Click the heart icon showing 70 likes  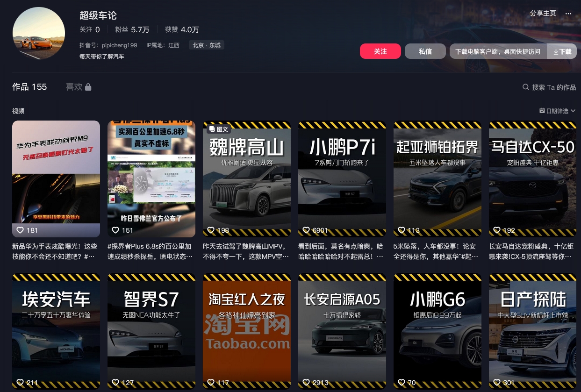tap(402, 382)
